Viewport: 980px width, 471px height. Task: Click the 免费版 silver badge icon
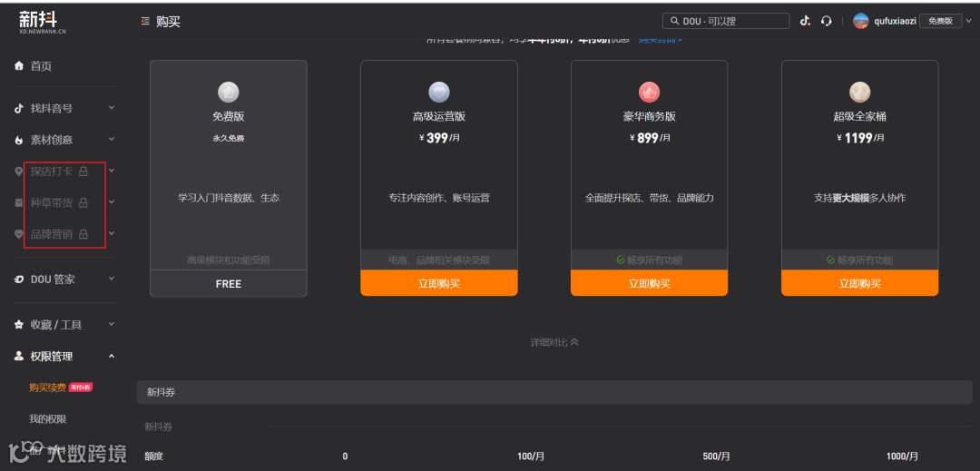[228, 93]
